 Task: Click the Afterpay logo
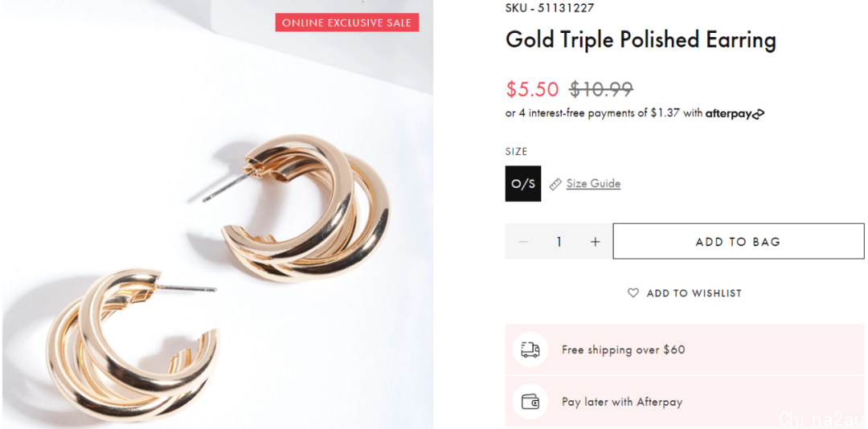click(735, 113)
